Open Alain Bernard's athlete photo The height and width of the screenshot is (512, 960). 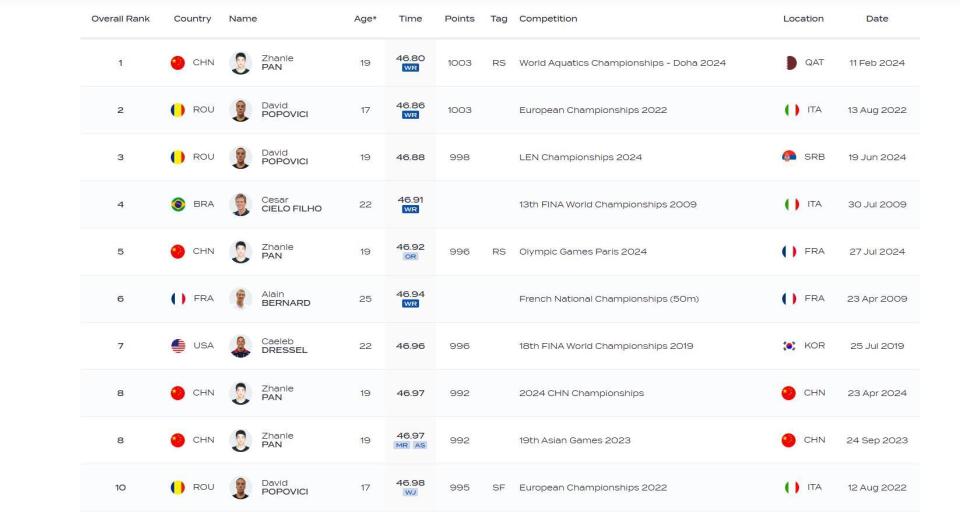click(240, 299)
